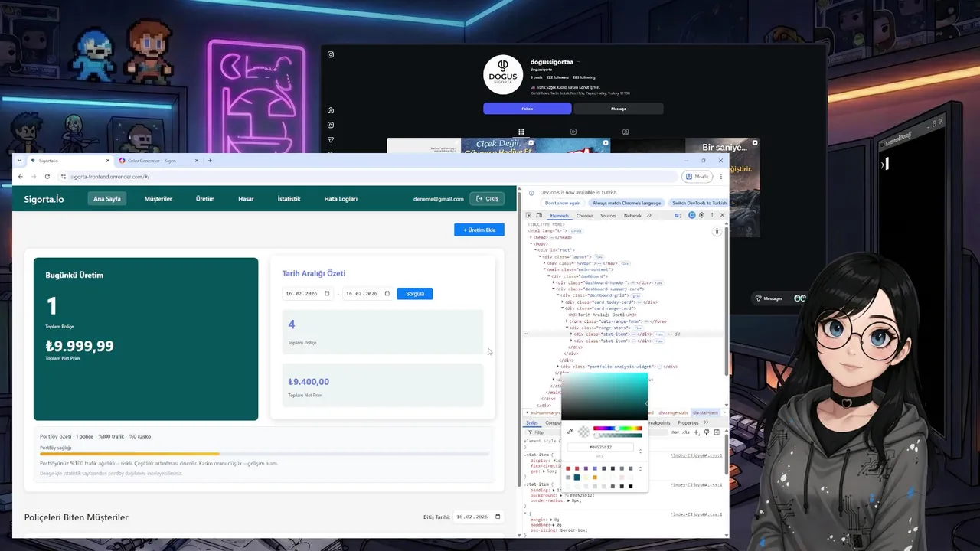Screen dimensions: 980x551
Task: Click Message button on Instagram profile
Action: pyautogui.click(x=619, y=109)
